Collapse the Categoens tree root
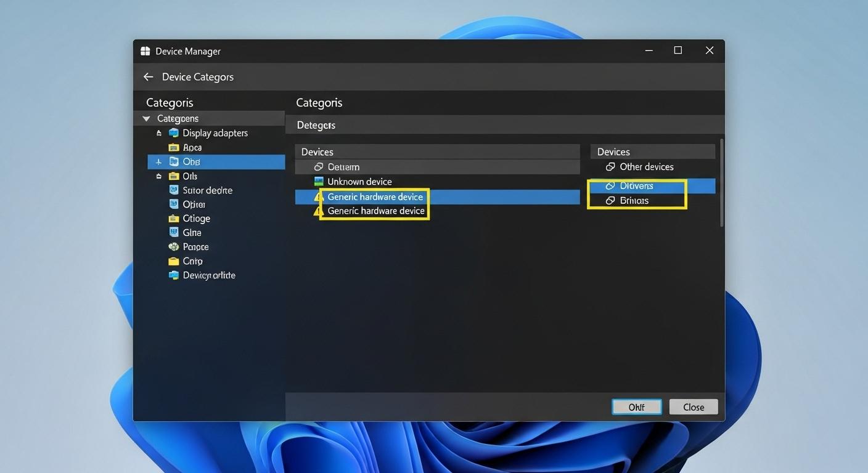This screenshot has width=868, height=473. [146, 118]
